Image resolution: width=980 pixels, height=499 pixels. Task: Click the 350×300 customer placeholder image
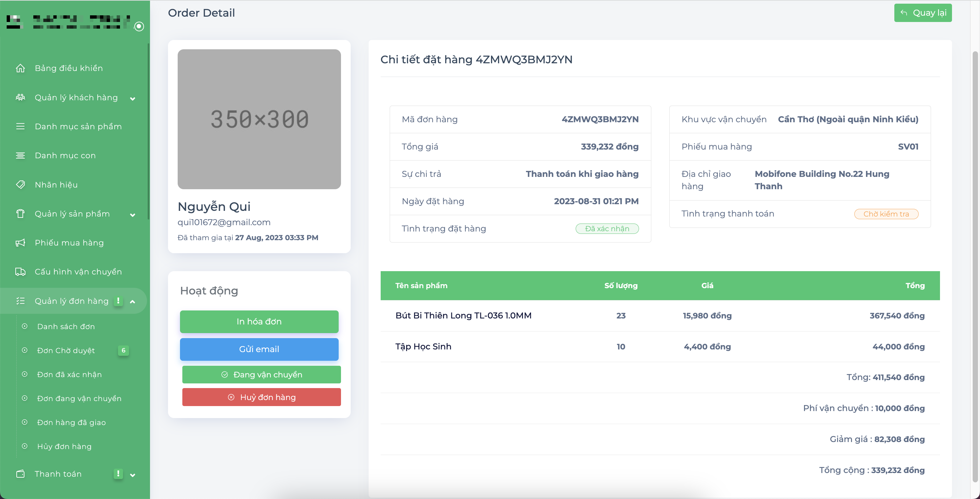[x=259, y=119]
